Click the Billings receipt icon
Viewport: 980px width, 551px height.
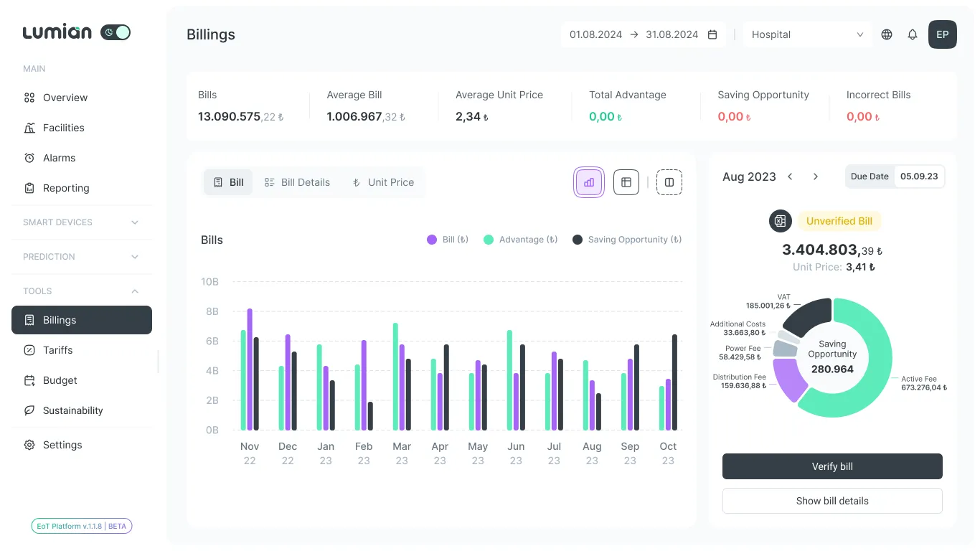29,320
